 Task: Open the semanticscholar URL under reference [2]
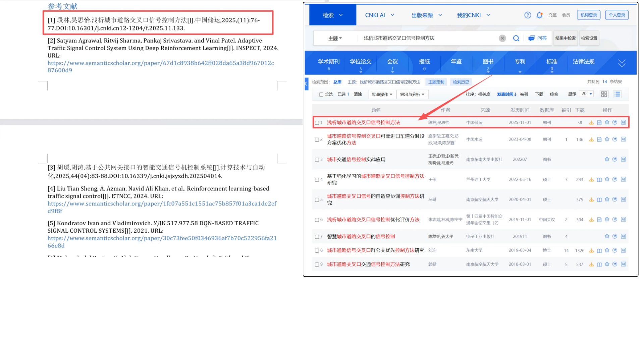coord(161,67)
